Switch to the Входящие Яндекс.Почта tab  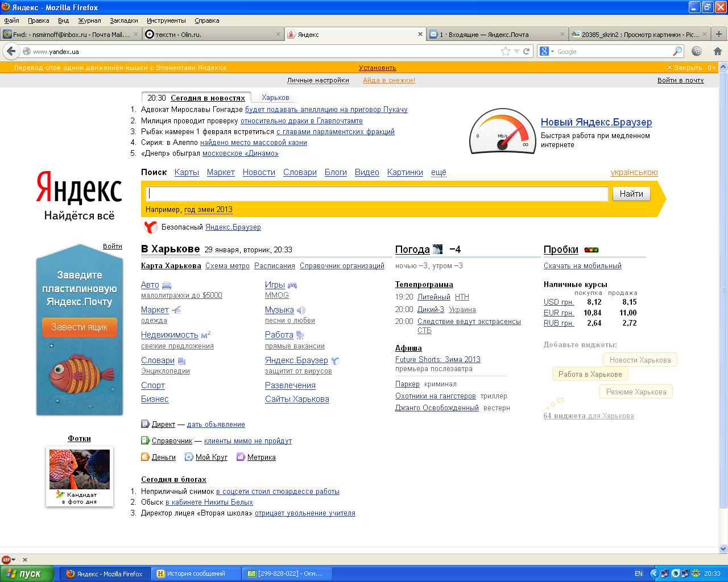(498, 35)
